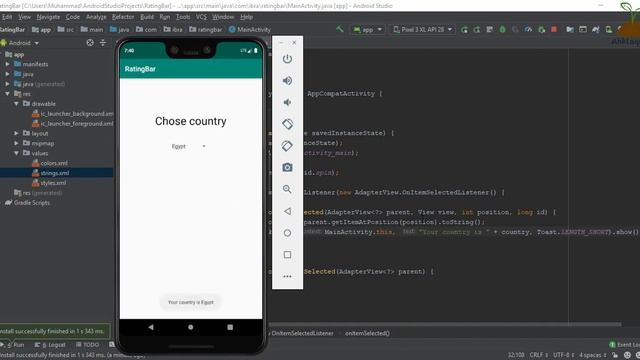Click UTF-8 encoding in status bar
Viewport: 640px width, 360px height.
(x=564, y=355)
